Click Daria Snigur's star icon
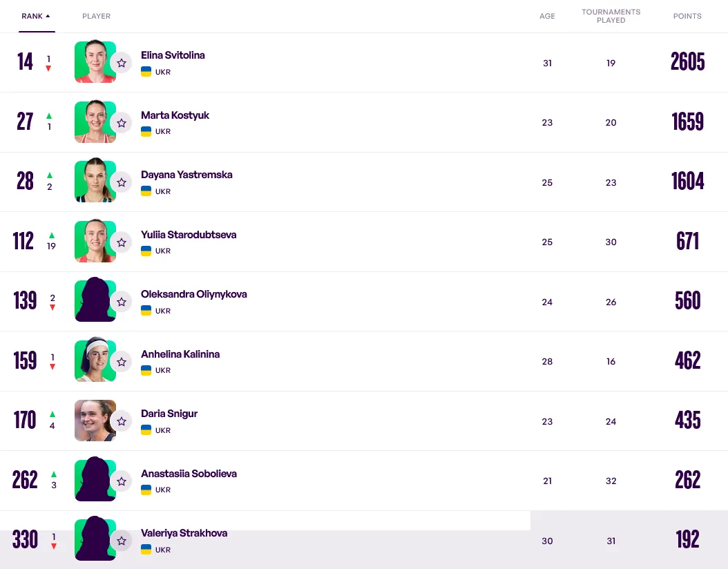The image size is (728, 569). pos(122,421)
